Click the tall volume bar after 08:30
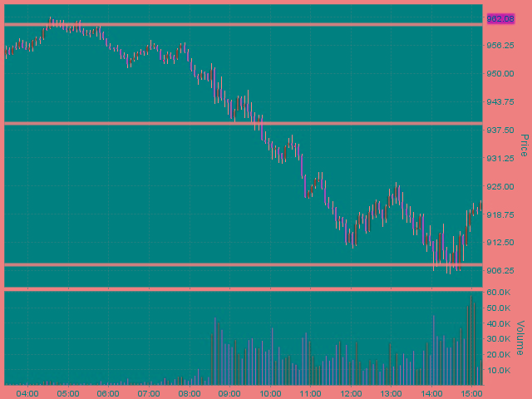The width and height of the screenshot is (532, 399). [x=215, y=351]
